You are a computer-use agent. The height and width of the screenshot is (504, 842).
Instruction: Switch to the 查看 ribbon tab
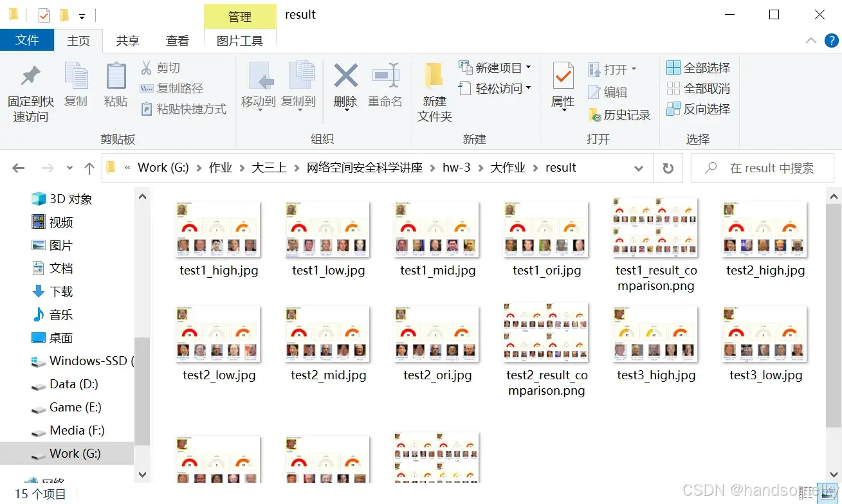coord(177,40)
